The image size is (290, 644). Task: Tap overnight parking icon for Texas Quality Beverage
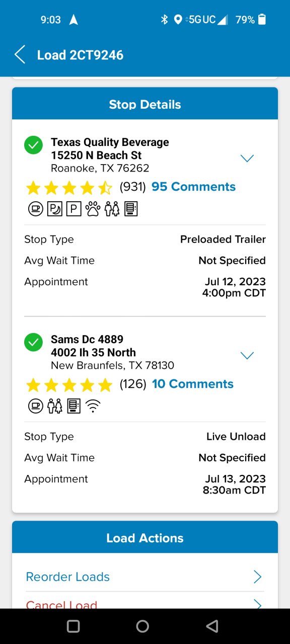pyautogui.click(x=54, y=208)
